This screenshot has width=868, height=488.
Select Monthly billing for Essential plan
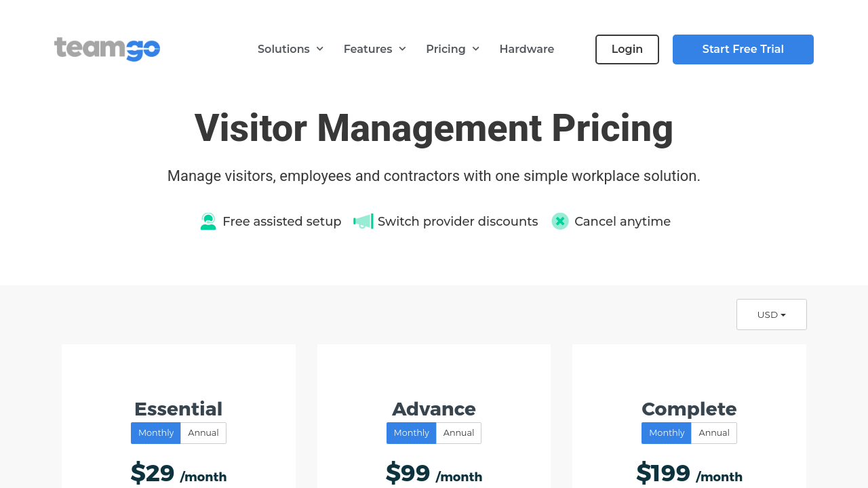(156, 433)
